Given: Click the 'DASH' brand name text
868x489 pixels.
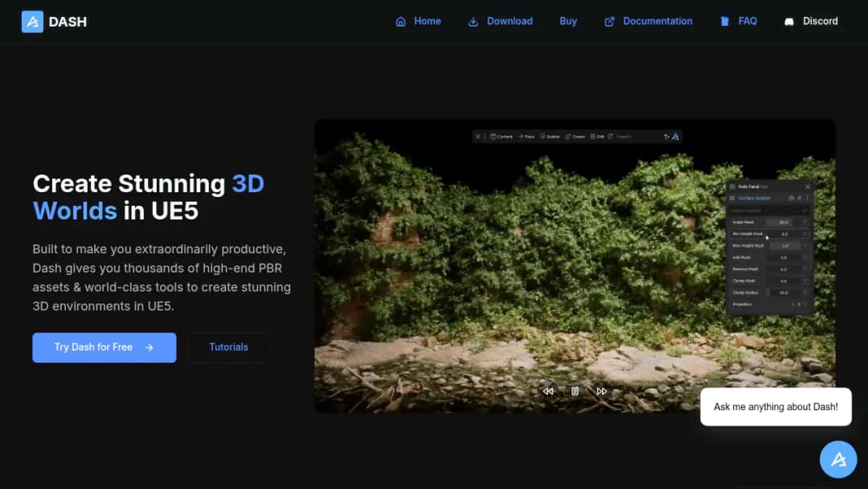Looking at the screenshot, I should pyautogui.click(x=68, y=22).
